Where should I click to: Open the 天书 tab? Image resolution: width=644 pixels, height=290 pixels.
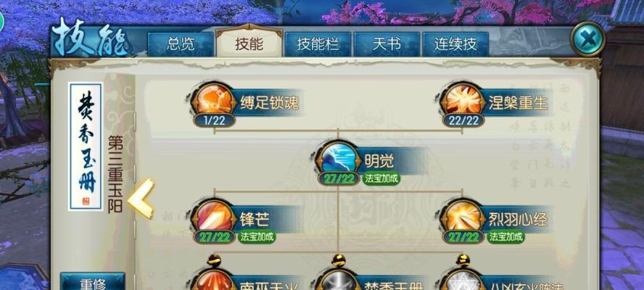387,44
